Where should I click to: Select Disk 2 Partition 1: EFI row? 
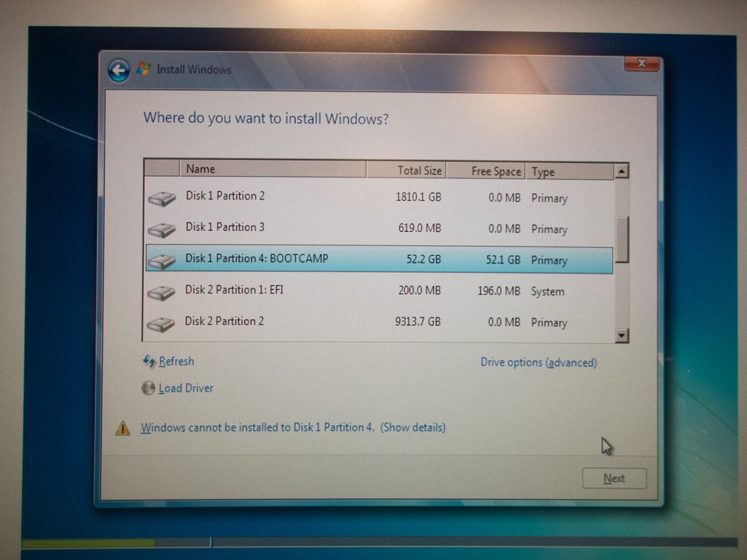(x=379, y=291)
